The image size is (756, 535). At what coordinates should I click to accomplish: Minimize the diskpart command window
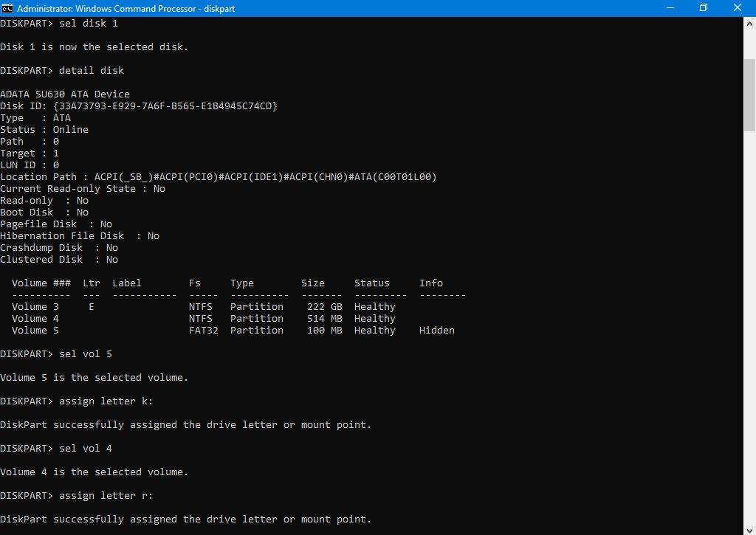click(x=669, y=7)
